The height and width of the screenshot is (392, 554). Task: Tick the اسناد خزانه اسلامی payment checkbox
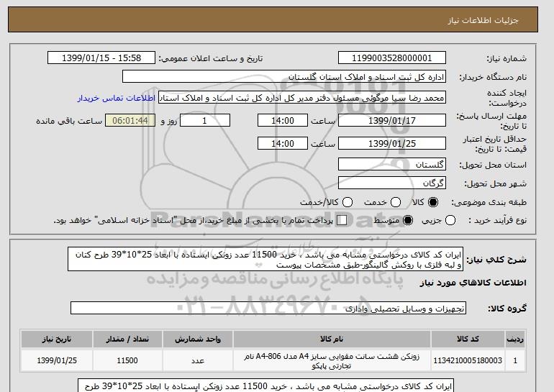342,220
